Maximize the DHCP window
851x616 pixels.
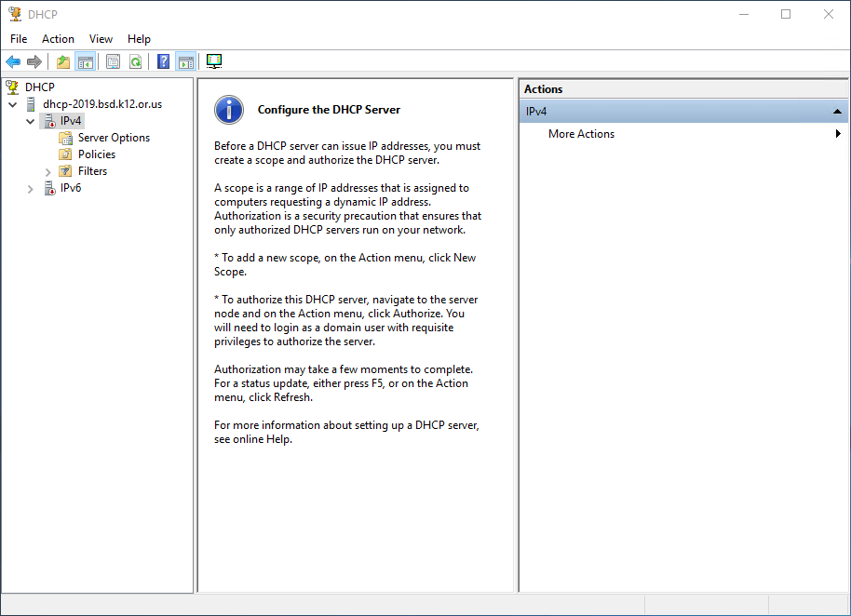(786, 14)
